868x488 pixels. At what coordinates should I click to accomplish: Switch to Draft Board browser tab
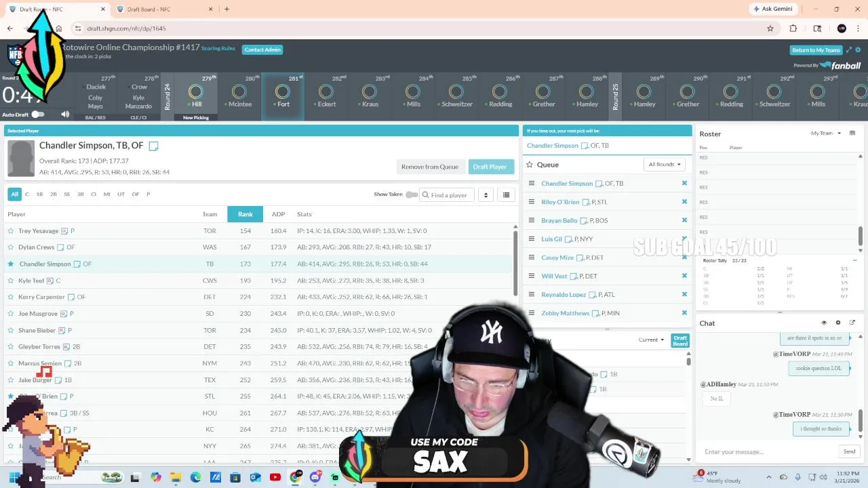click(163, 9)
